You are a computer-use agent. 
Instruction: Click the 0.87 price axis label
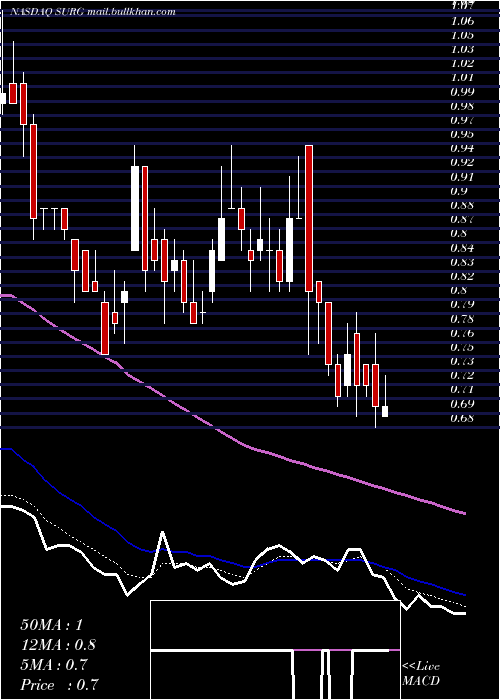(464, 219)
